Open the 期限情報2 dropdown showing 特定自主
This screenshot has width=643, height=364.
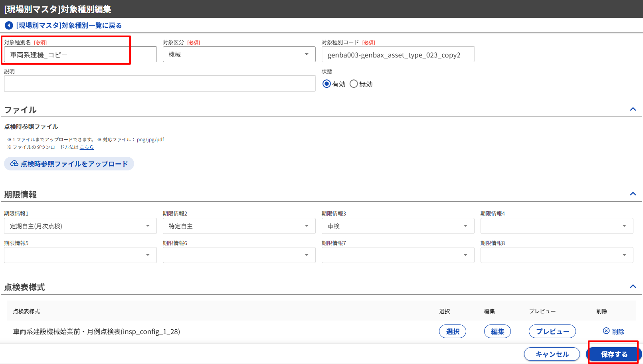point(239,226)
